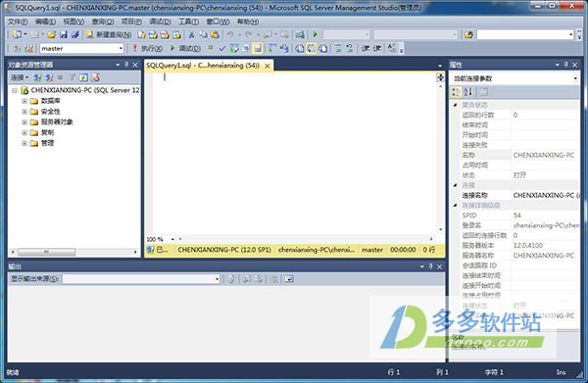Click the Open File folder icon
The image size is (588, 383).
(x=51, y=35)
